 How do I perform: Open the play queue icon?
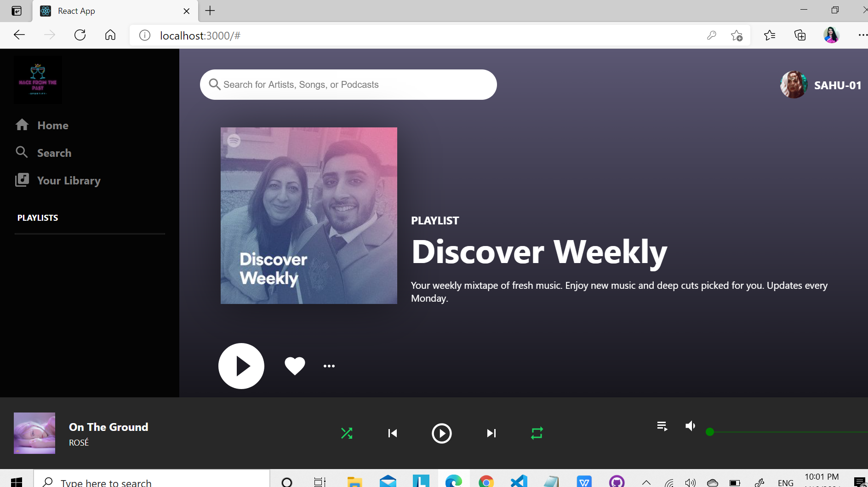[662, 426]
